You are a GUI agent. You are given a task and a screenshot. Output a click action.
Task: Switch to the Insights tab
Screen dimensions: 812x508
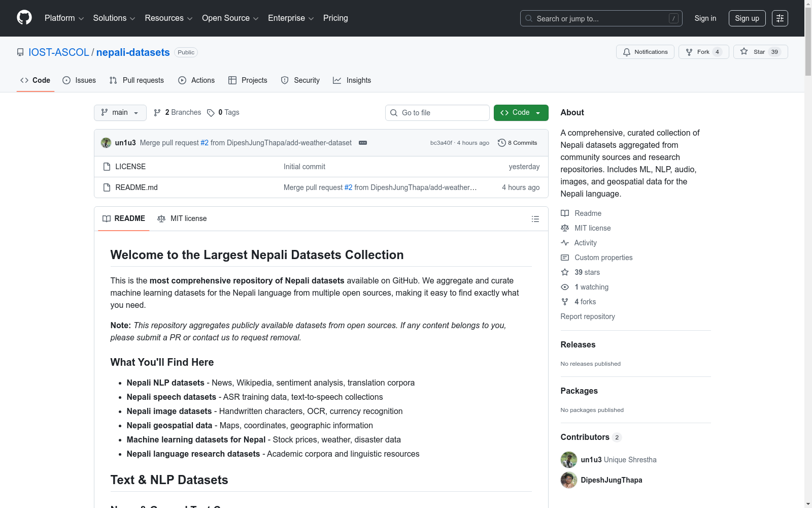point(352,80)
